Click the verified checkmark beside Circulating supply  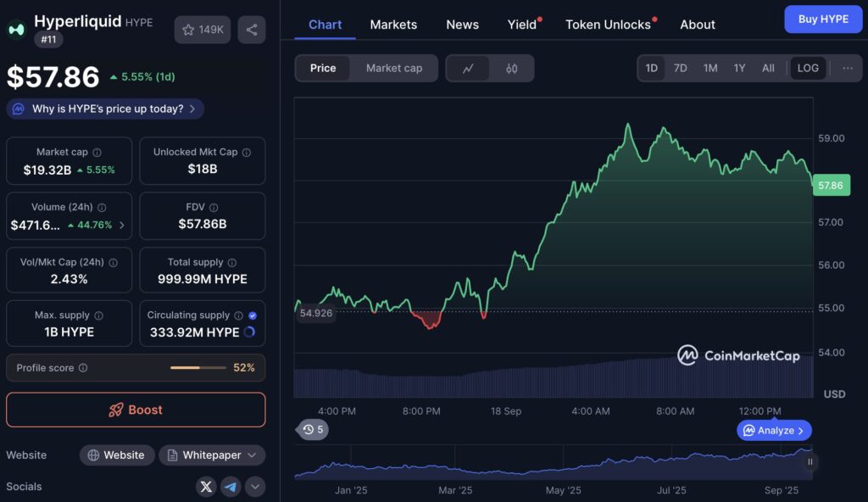click(253, 315)
